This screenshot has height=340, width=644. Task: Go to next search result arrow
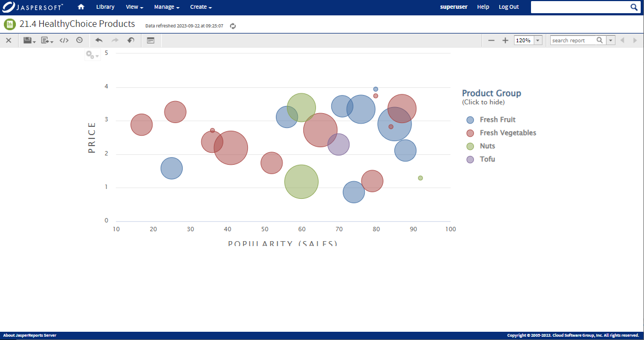click(635, 40)
